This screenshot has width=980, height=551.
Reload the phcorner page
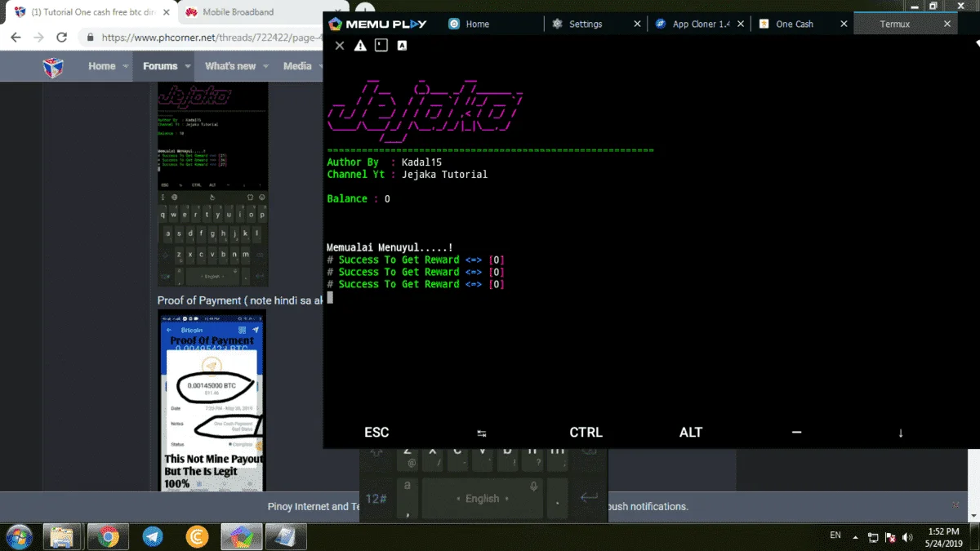click(61, 38)
